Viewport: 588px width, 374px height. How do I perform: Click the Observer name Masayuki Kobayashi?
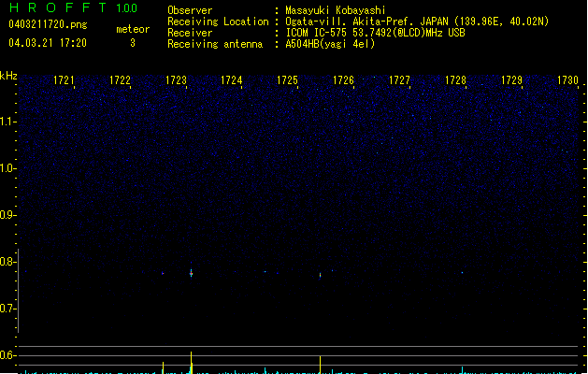[336, 10]
